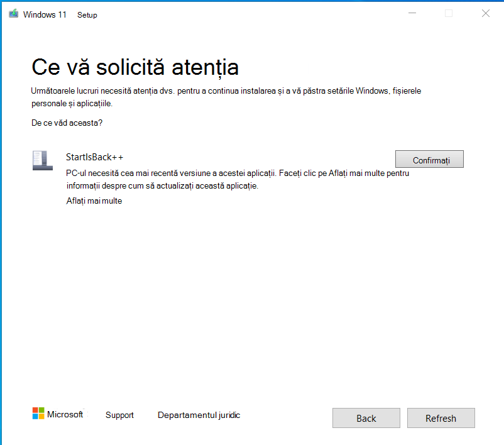
Task: Click the StartIsBack++ application icon
Action: point(43,160)
